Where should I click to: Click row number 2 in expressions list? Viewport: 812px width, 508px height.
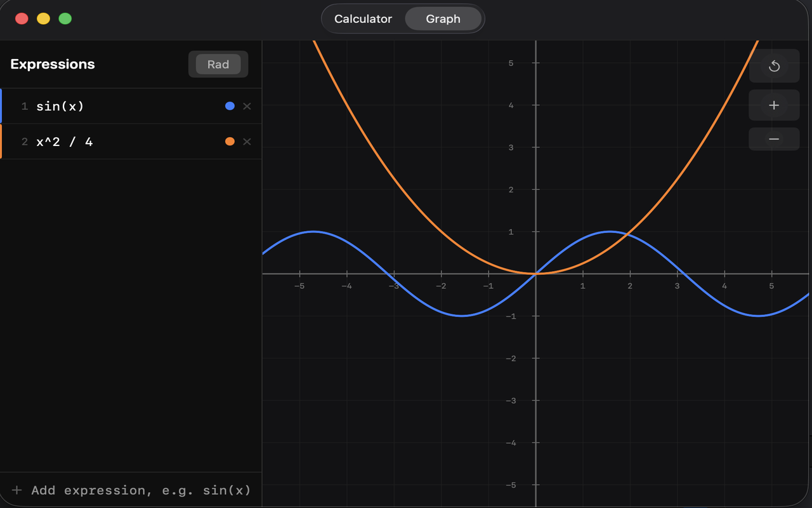click(25, 142)
